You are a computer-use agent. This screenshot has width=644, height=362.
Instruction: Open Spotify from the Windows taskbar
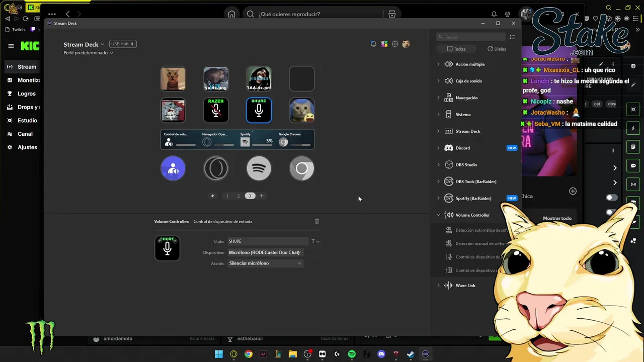[x=352, y=354]
